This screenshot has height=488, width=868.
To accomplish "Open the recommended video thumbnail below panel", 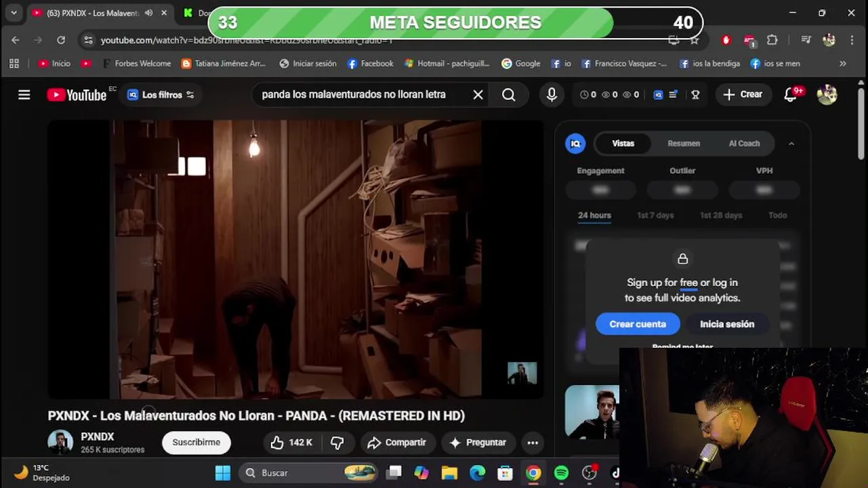I will [x=592, y=412].
